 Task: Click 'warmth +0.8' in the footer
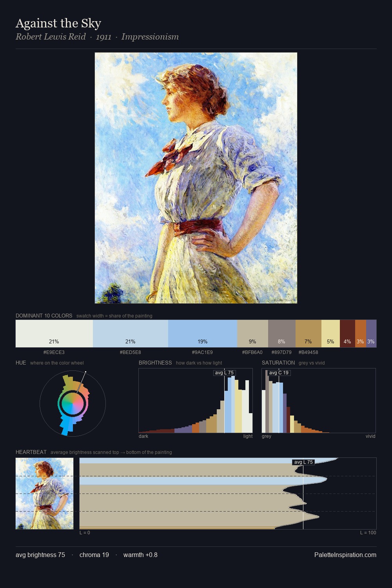[140, 555]
